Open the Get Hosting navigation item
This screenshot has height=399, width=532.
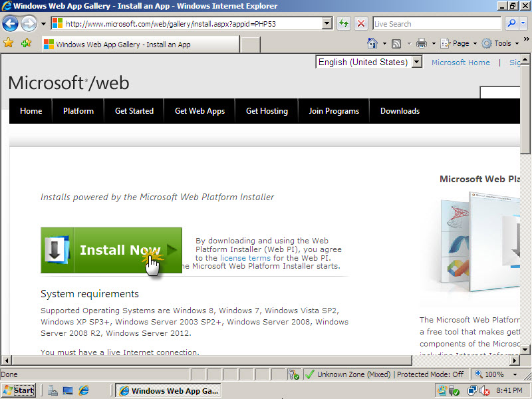[267, 111]
